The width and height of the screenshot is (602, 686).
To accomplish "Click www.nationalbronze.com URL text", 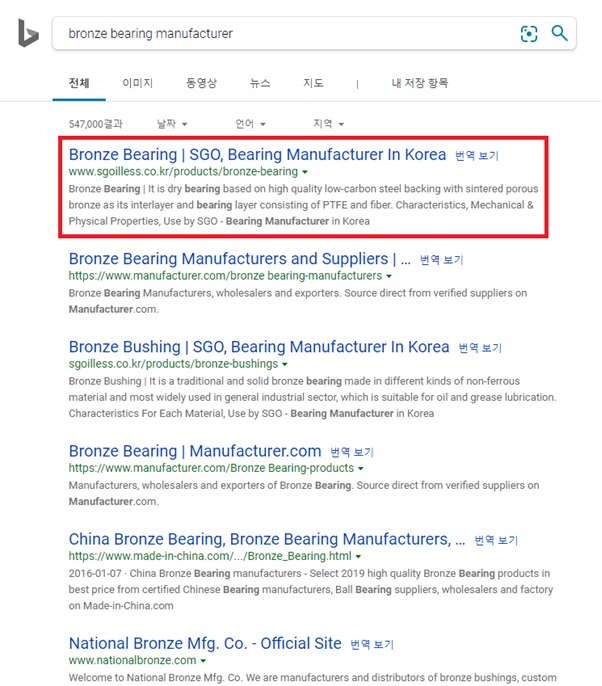I will (133, 660).
